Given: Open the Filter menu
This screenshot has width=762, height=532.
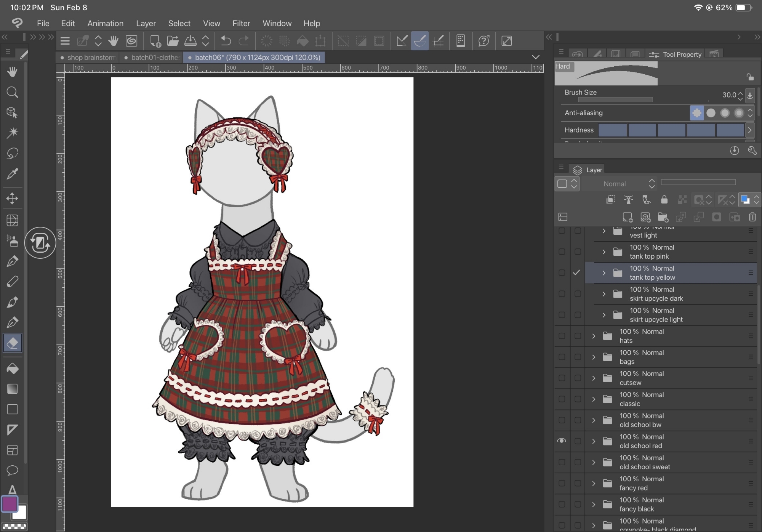Looking at the screenshot, I should pos(241,23).
